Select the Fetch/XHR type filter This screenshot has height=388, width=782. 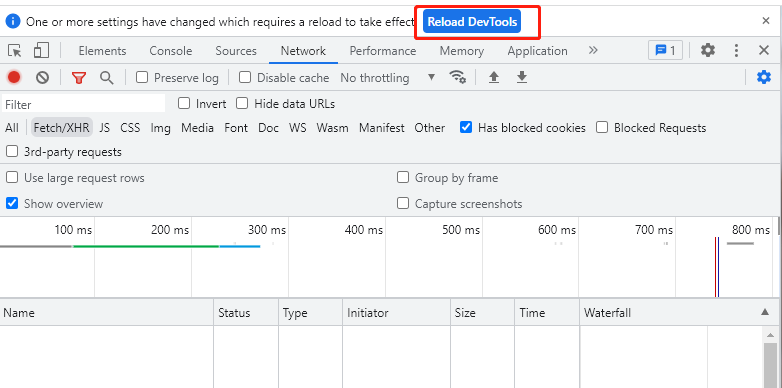tap(62, 128)
